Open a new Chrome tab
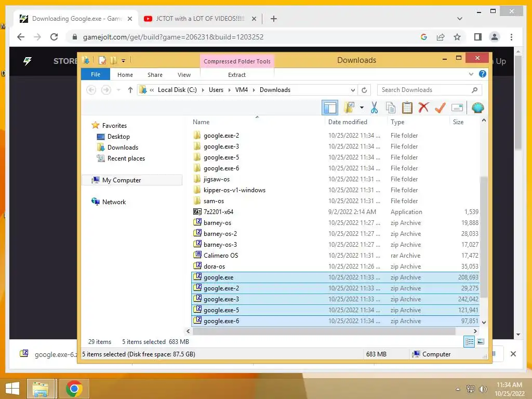Screen dimensions: 532x399 pyautogui.click(x=274, y=19)
